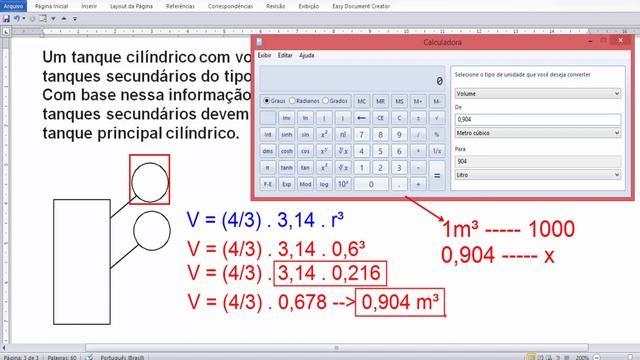
Task: Click the Mod button
Action: (x=305, y=184)
